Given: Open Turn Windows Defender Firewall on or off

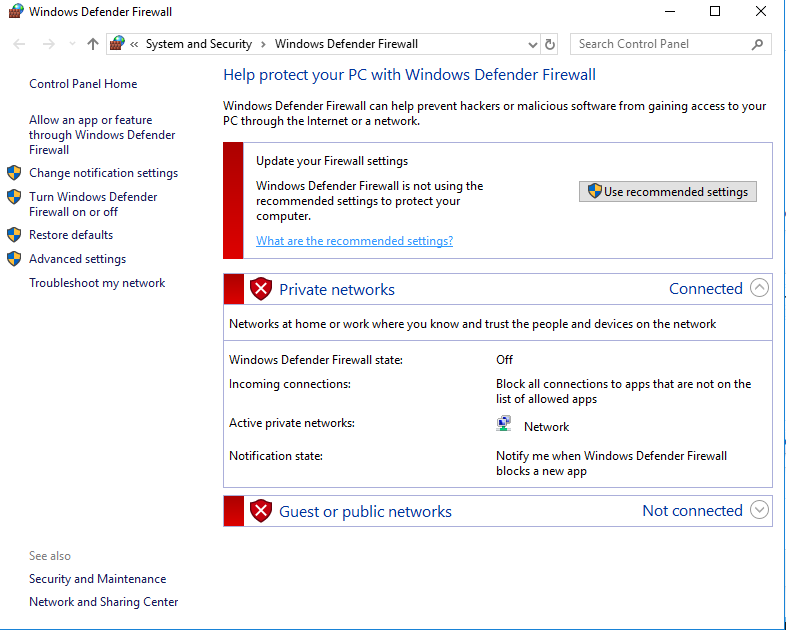Looking at the screenshot, I should pos(93,204).
